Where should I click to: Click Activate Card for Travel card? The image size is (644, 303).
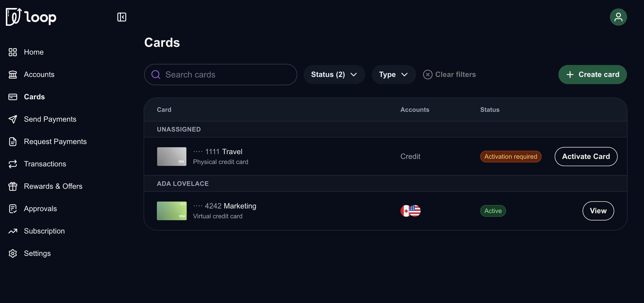click(586, 157)
